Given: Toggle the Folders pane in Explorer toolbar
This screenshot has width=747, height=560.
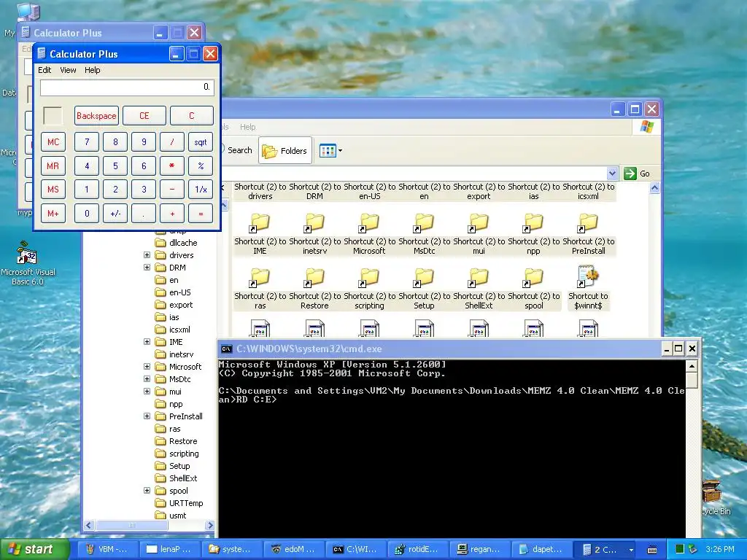Looking at the screenshot, I should (285, 150).
